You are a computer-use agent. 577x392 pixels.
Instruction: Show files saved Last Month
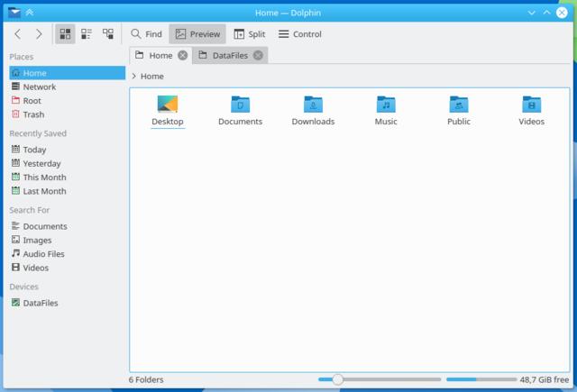tap(68, 191)
